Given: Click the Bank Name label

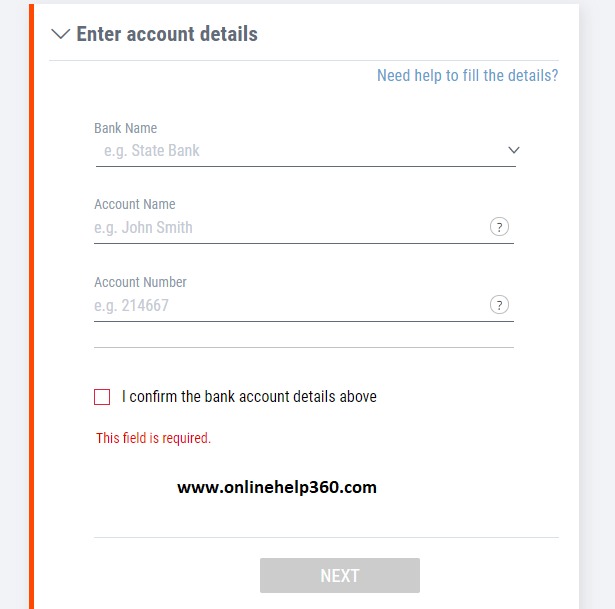Looking at the screenshot, I should [126, 128].
